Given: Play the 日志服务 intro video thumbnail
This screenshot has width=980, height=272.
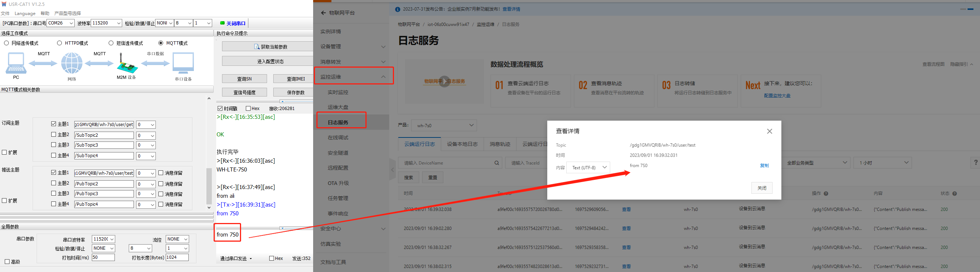Looking at the screenshot, I should pos(444,82).
